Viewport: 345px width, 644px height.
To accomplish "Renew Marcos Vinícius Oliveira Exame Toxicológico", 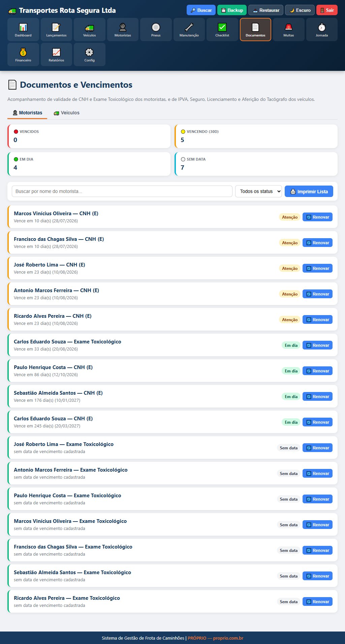I will pyautogui.click(x=317, y=525).
